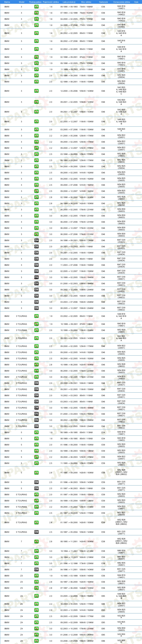142x644 pixels.
Task: Click diesel ON icon in 01.1997 -> 06.2003 row
Action: 36,489
